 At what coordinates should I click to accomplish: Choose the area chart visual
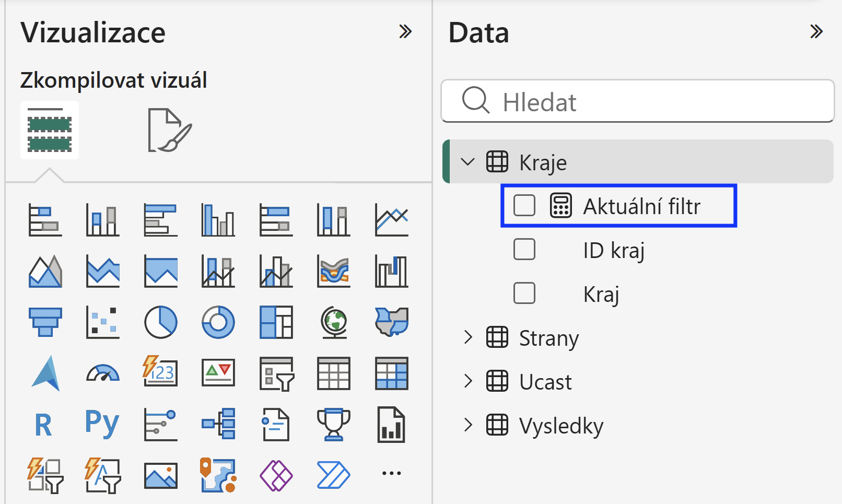pos(45,271)
